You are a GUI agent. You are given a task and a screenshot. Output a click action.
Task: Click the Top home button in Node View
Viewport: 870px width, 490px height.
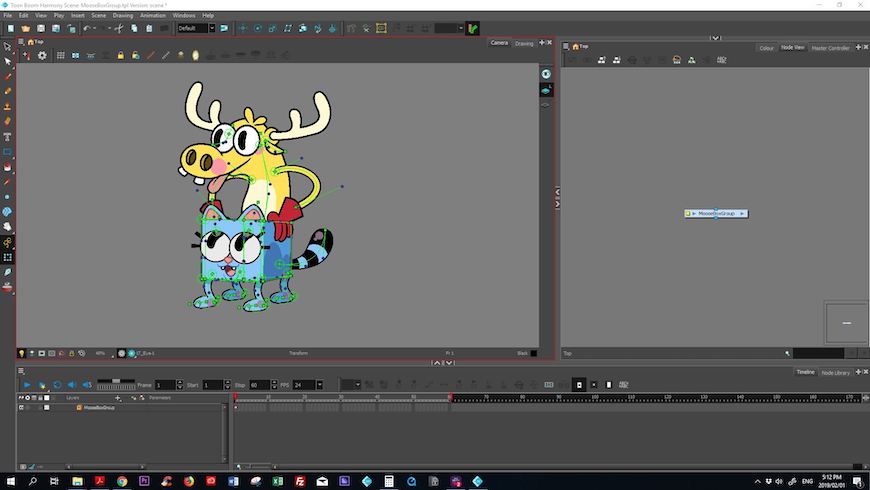(580, 47)
